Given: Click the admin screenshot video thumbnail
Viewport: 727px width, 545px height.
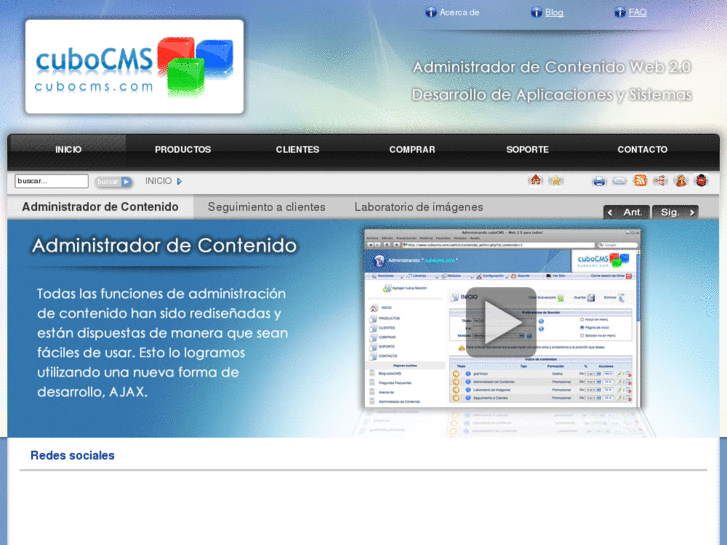Looking at the screenshot, I should pos(502,318).
